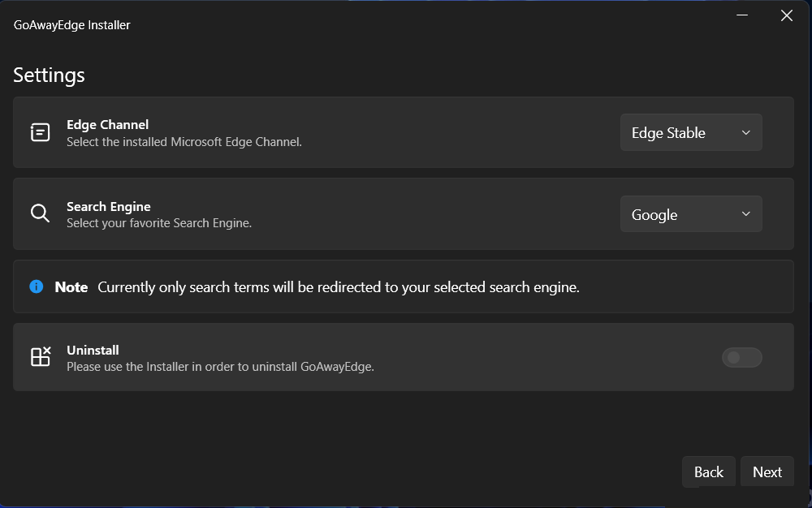Enable the Uninstall toggle switch
Image resolution: width=812 pixels, height=508 pixels.
(741, 357)
